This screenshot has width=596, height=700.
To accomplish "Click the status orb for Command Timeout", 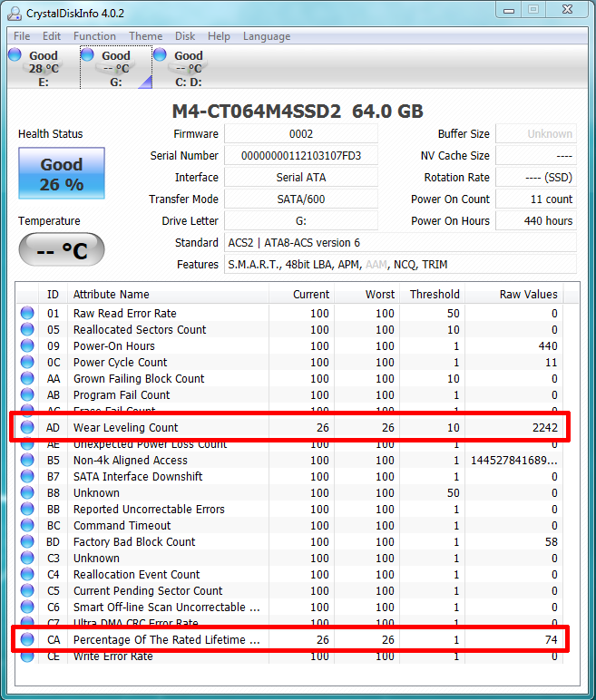I will coord(27,525).
